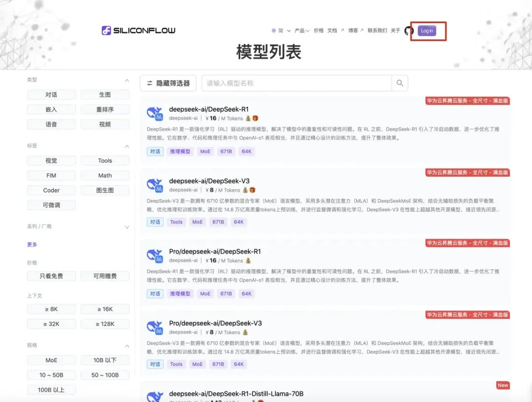Open the Pro/deepseek-ai/DeepSeek-R1 model title
Viewport: 532px width, 402px height.
click(x=215, y=251)
